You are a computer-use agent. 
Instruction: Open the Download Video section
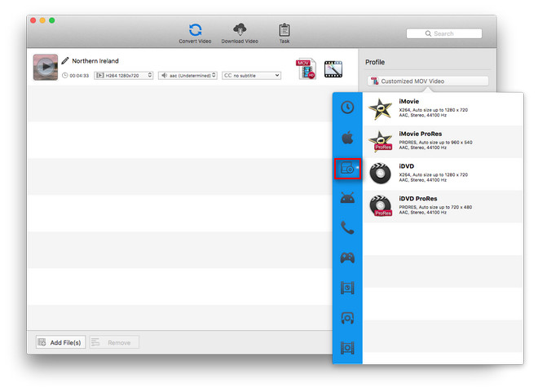(x=240, y=33)
